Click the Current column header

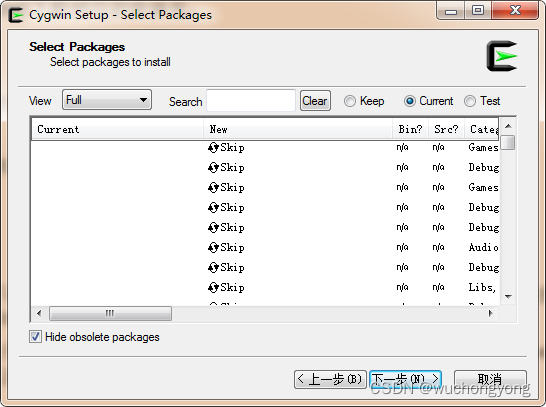(x=117, y=129)
